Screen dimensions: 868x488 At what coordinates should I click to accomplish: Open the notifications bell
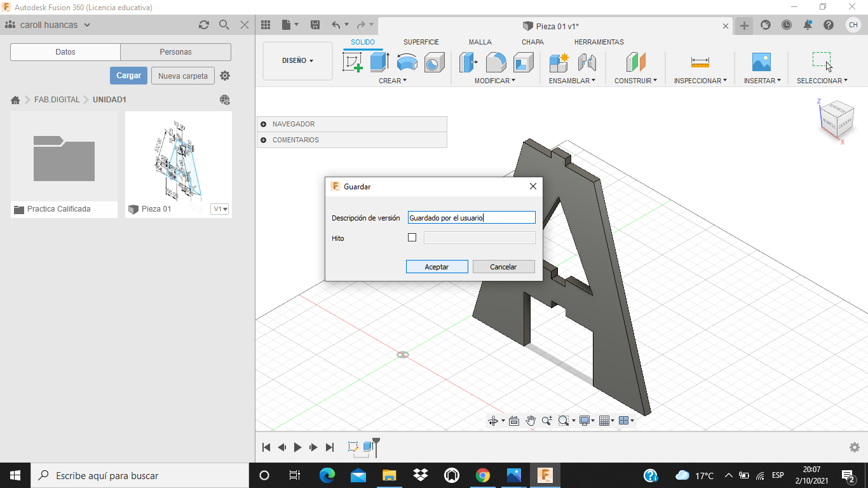click(x=808, y=25)
